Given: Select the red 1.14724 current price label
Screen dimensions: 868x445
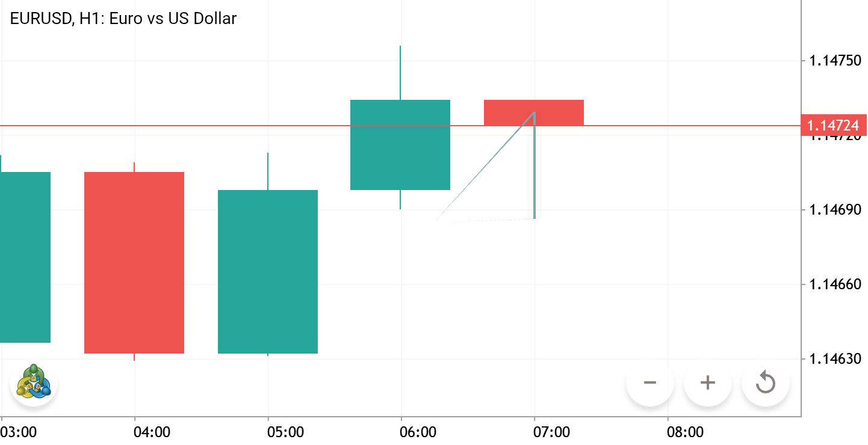Looking at the screenshot, I should 834,126.
